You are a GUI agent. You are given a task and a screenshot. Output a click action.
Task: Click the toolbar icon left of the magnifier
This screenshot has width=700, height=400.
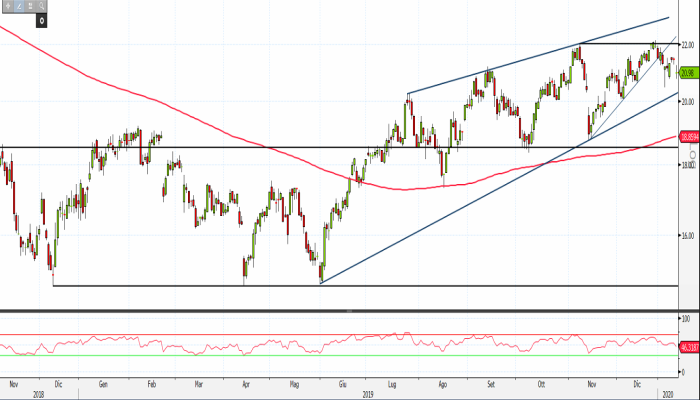[x=30, y=6]
